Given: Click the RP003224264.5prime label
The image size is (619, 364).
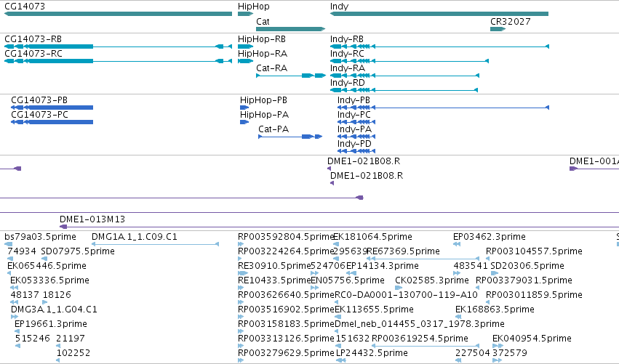Looking at the screenshot, I should pyautogui.click(x=286, y=251).
